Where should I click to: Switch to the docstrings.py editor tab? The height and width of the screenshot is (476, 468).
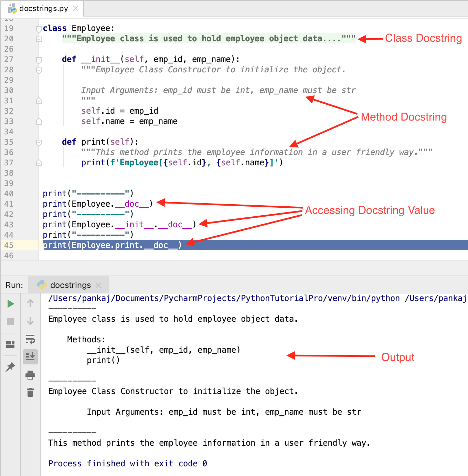(x=43, y=8)
